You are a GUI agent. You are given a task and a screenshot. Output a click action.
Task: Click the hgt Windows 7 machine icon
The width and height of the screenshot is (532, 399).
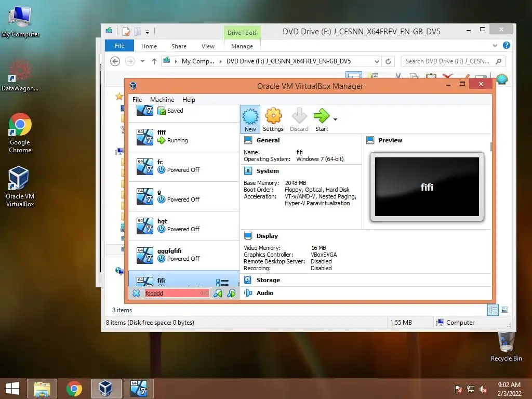coord(145,226)
